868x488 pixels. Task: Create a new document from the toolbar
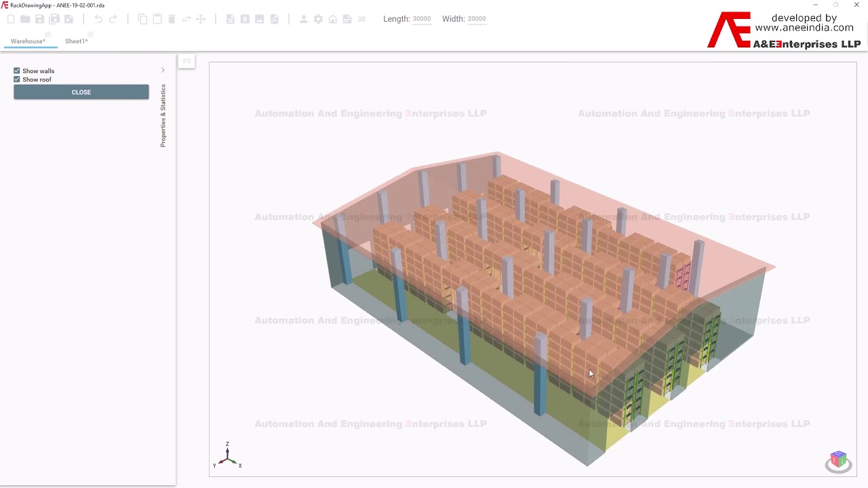(x=11, y=19)
